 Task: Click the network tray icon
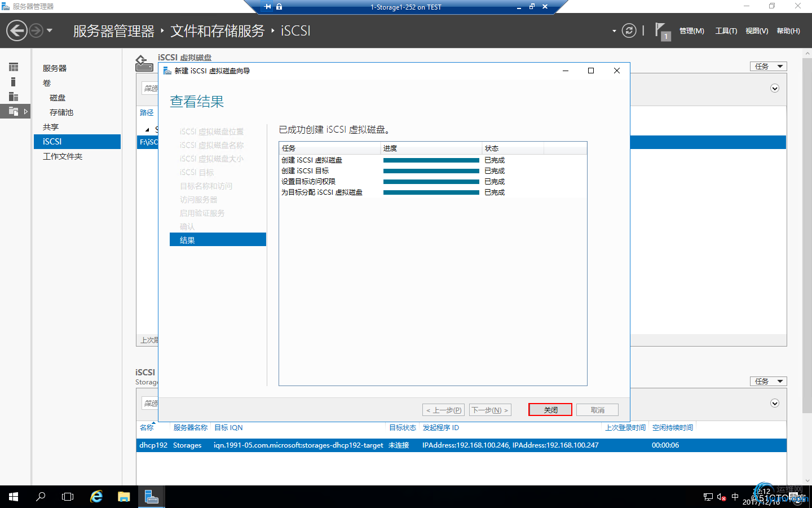click(x=708, y=497)
